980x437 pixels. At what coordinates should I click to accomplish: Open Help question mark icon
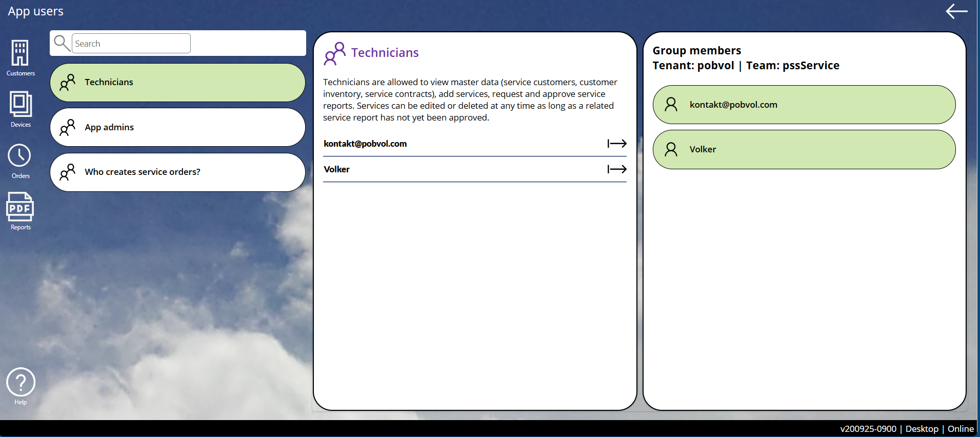[21, 382]
